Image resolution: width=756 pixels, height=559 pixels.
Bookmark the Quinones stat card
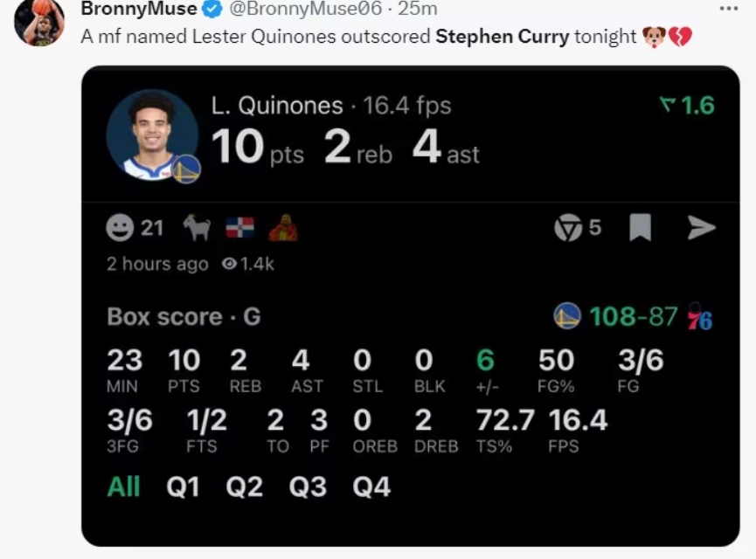641,228
